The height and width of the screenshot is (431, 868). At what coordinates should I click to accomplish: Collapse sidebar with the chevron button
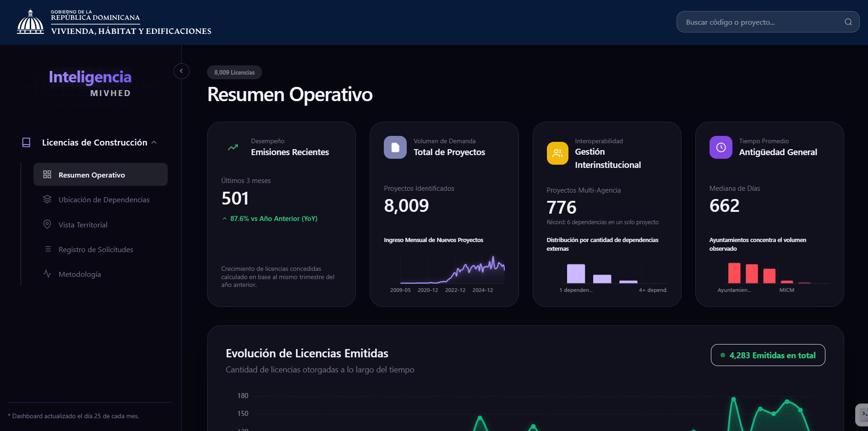[181, 71]
